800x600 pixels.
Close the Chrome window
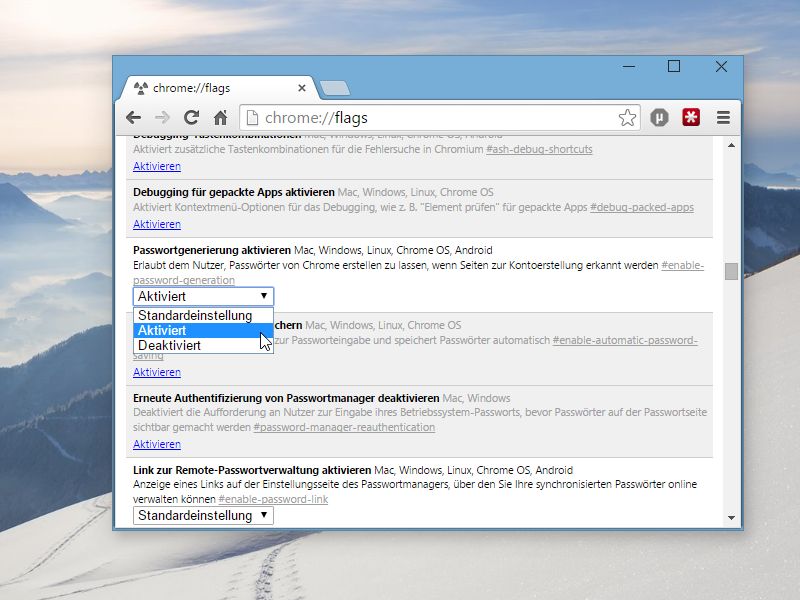[721, 66]
